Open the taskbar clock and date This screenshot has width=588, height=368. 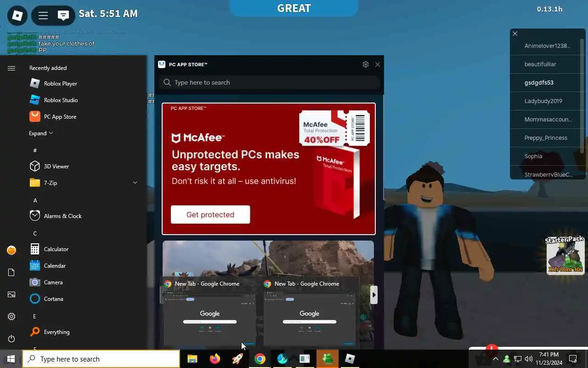click(x=548, y=359)
